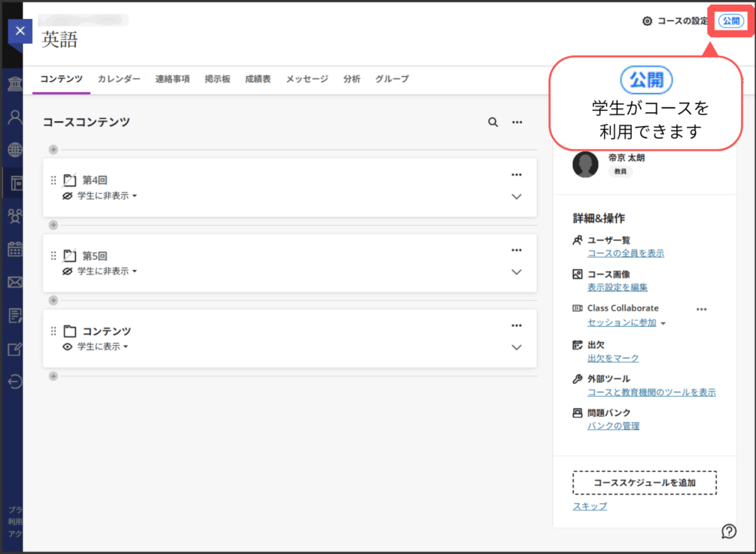This screenshot has width=756, height=554.
Task: Expand the 第4回 folder chevron
Action: click(516, 197)
